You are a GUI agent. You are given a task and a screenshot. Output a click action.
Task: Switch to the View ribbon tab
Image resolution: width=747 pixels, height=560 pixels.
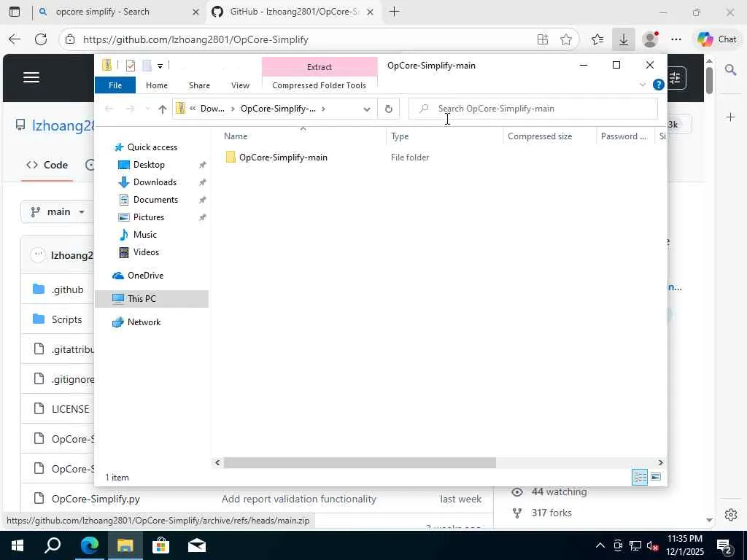[x=240, y=85]
